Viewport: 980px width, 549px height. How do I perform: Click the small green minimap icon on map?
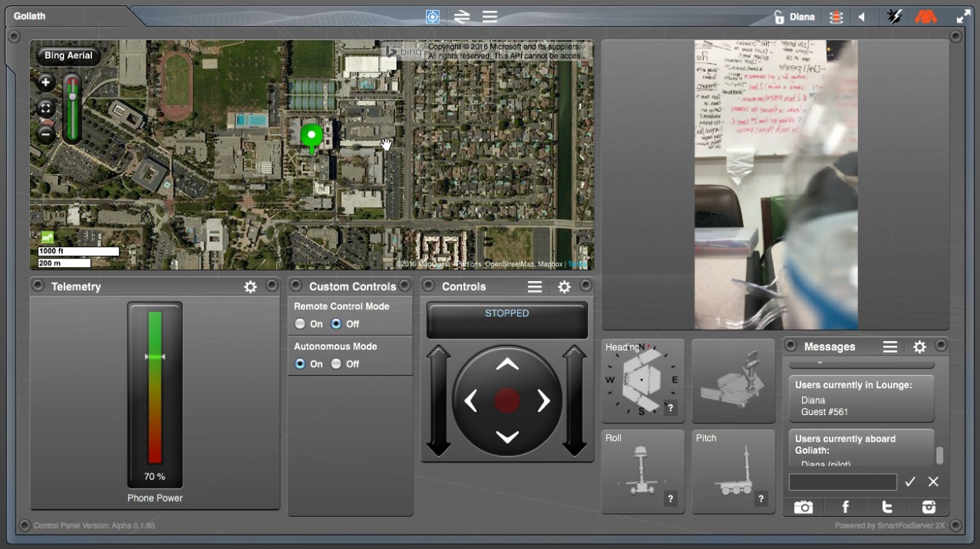point(46,236)
